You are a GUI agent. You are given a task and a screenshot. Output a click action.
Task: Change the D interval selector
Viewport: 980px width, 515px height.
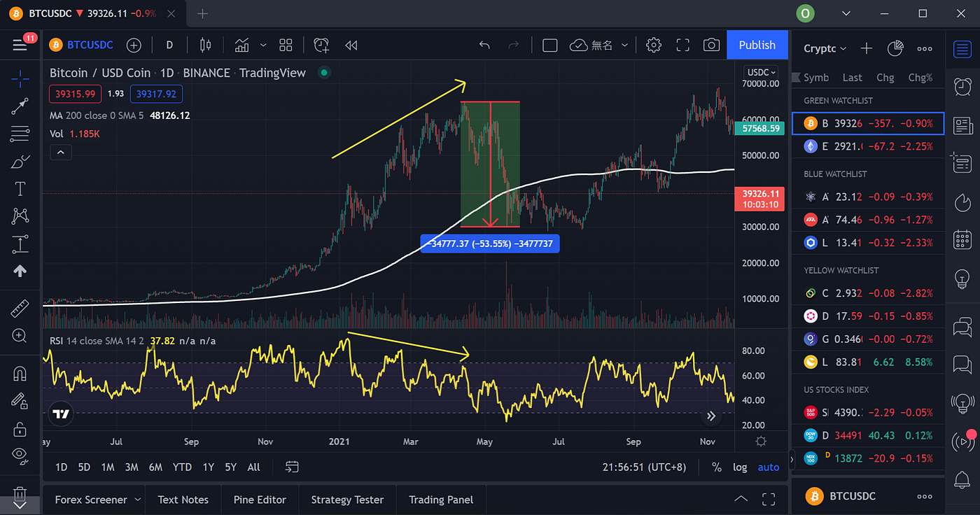169,45
